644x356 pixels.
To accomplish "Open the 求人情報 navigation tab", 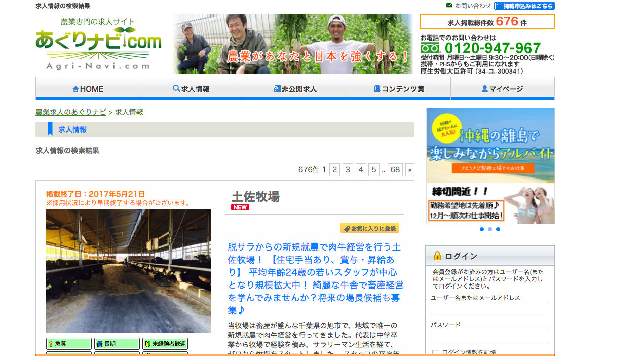I will (191, 88).
